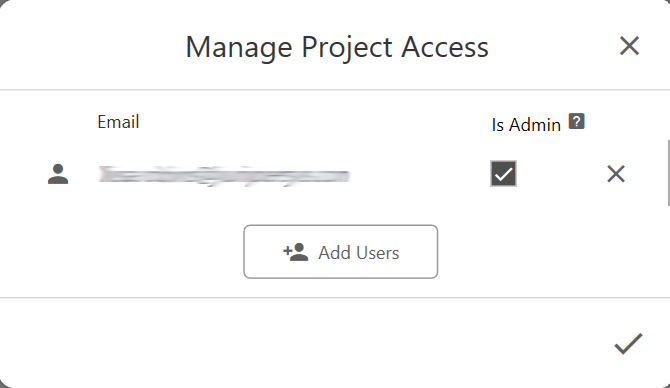
Task: Click the Add Users button
Action: click(x=341, y=252)
